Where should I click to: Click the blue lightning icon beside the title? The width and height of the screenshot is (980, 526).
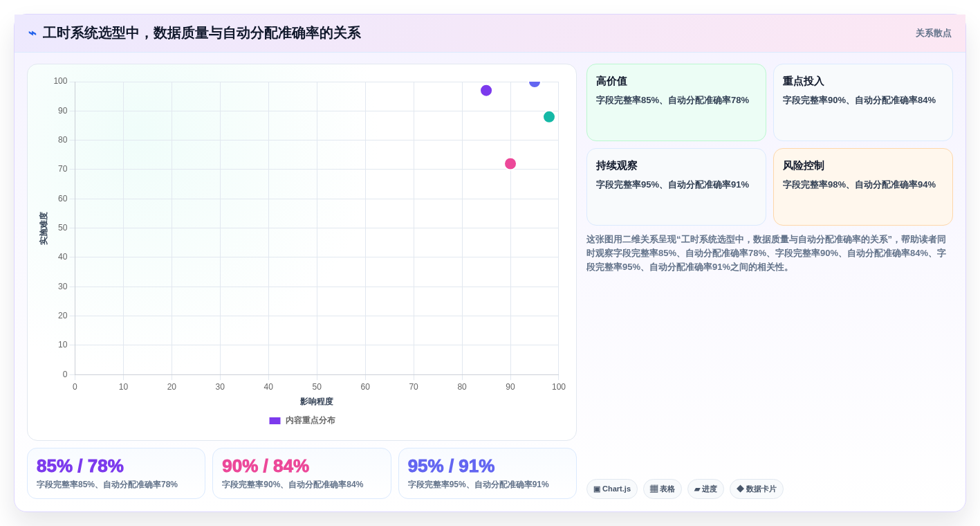click(x=33, y=33)
